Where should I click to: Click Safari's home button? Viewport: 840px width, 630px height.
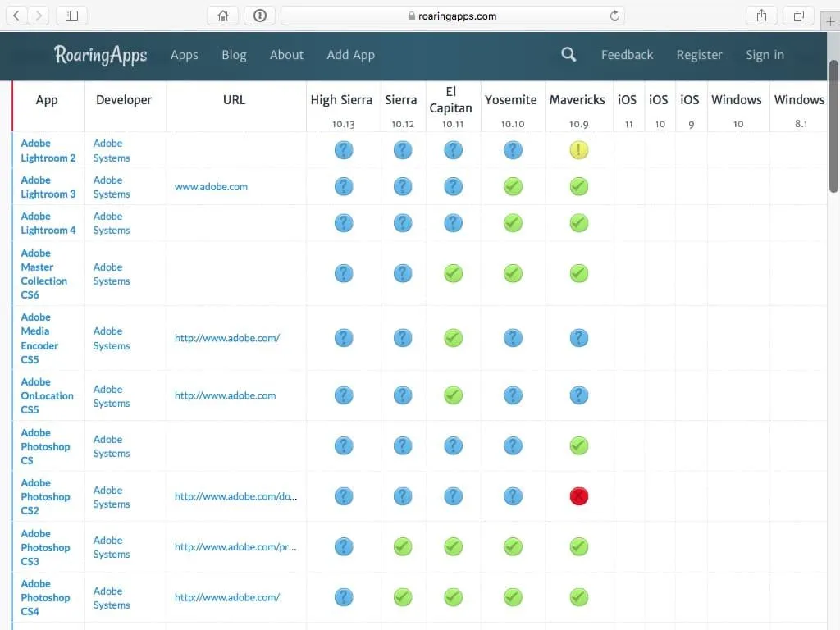pos(223,16)
